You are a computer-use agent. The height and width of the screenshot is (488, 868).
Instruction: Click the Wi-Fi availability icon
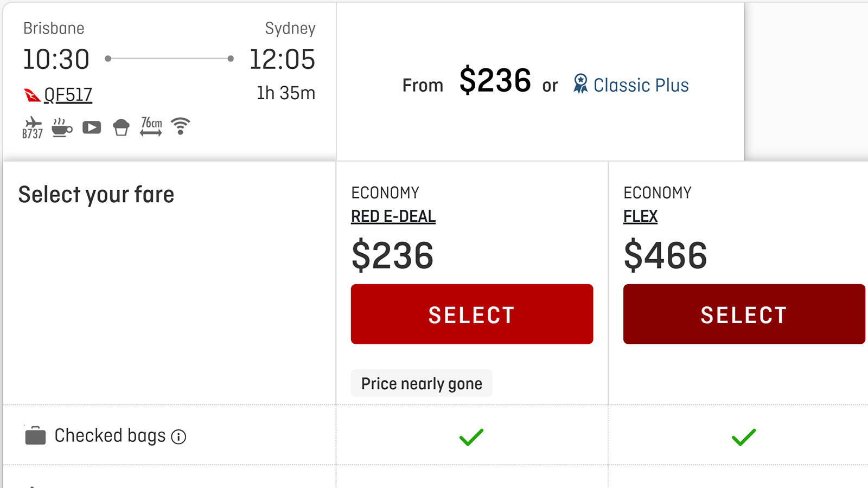pyautogui.click(x=180, y=126)
